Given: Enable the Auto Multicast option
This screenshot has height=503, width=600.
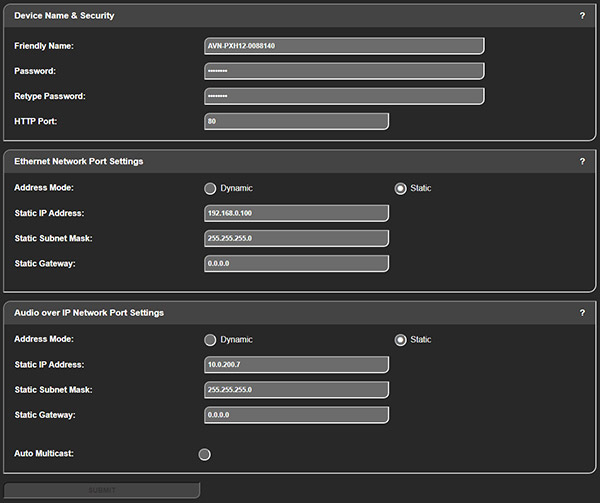Looking at the screenshot, I should (x=205, y=454).
